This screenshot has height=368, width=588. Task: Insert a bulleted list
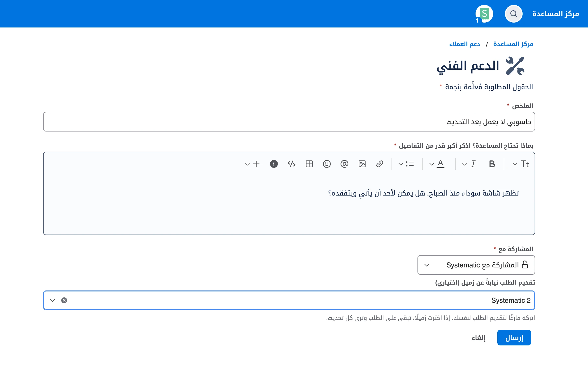[410, 164]
